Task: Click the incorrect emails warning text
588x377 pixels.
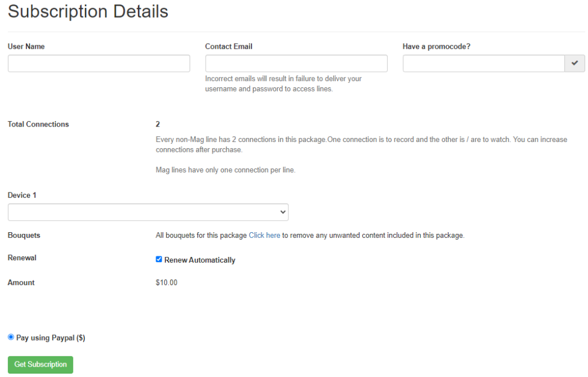Action: pyautogui.click(x=283, y=84)
